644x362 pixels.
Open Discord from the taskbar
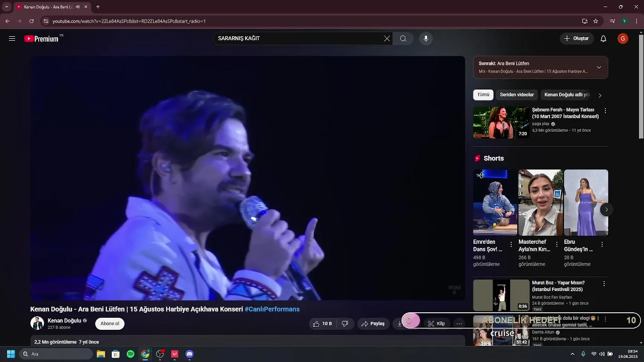189,354
